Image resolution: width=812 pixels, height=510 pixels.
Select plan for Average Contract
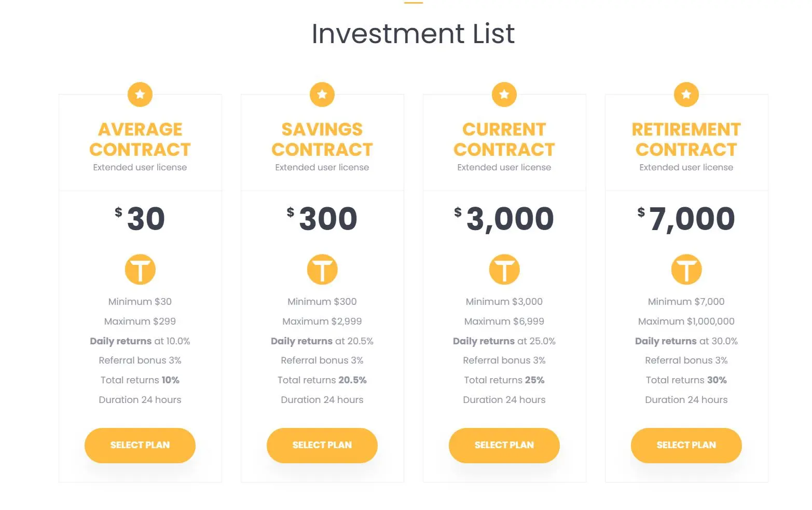(x=140, y=445)
